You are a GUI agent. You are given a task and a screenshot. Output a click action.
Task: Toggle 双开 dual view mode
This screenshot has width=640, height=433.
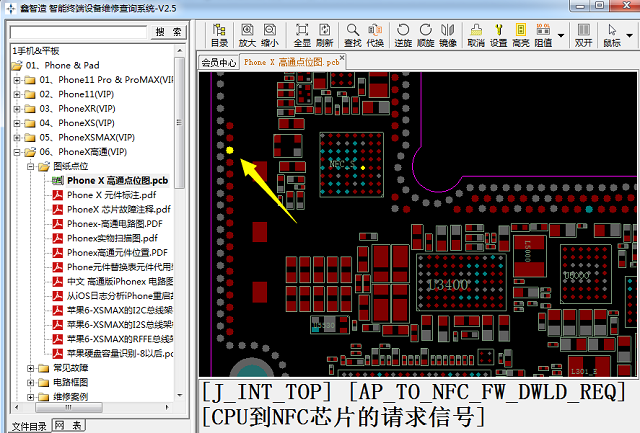pyautogui.click(x=583, y=35)
